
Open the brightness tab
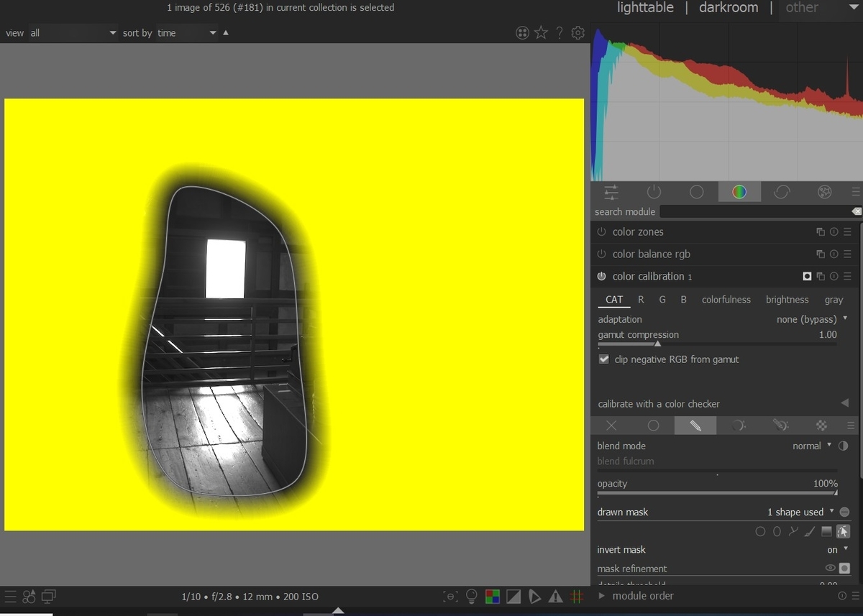coord(787,300)
